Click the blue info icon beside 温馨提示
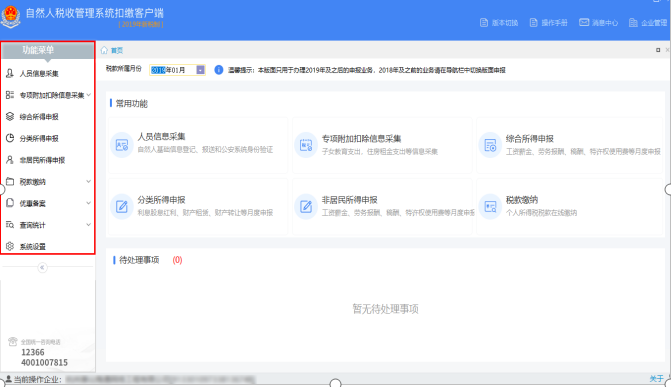Viewport: 671px width, 387px height. click(x=219, y=70)
